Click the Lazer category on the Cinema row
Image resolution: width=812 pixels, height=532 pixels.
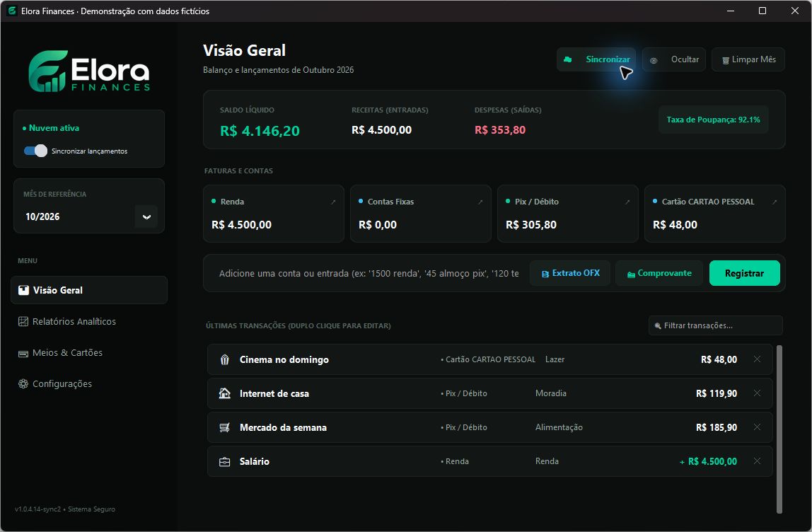click(555, 359)
